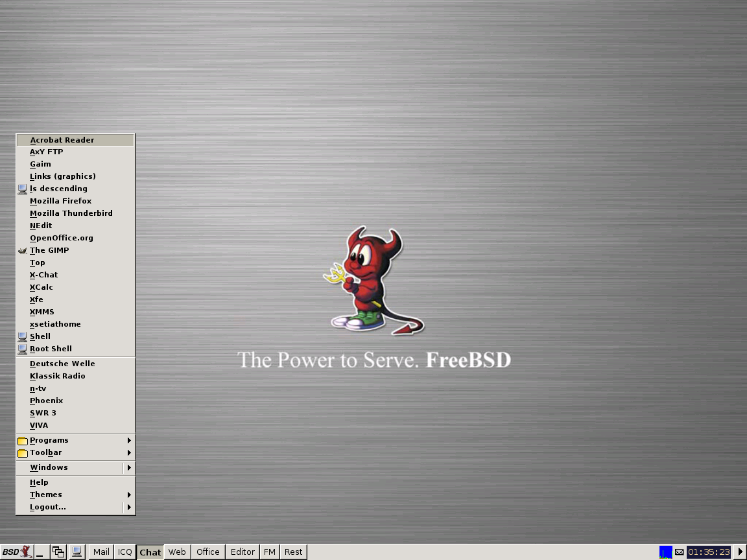Start XMMS from the menu
The height and width of the screenshot is (560, 747).
click(x=76, y=313)
